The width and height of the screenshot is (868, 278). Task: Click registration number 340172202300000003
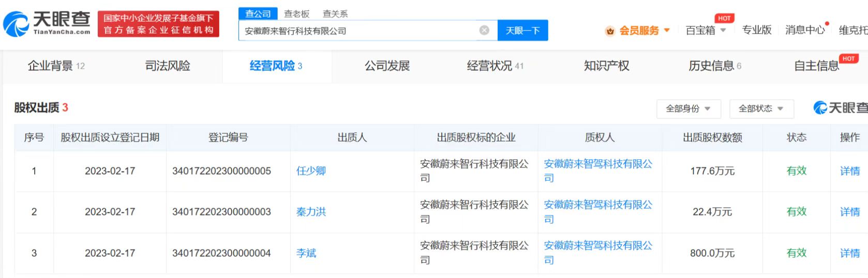[x=221, y=212]
